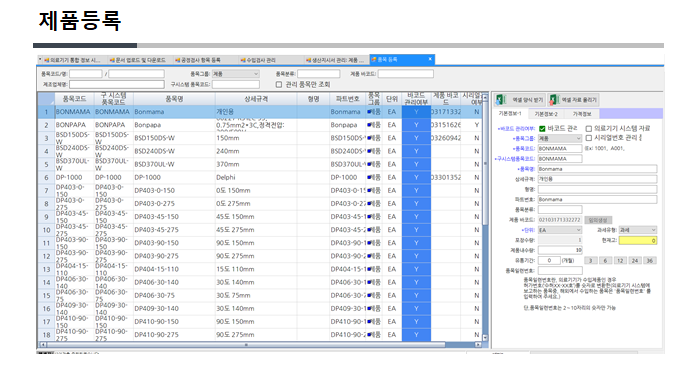
Task: Set shelf life with the 12 months button
Action: pyautogui.click(x=620, y=261)
